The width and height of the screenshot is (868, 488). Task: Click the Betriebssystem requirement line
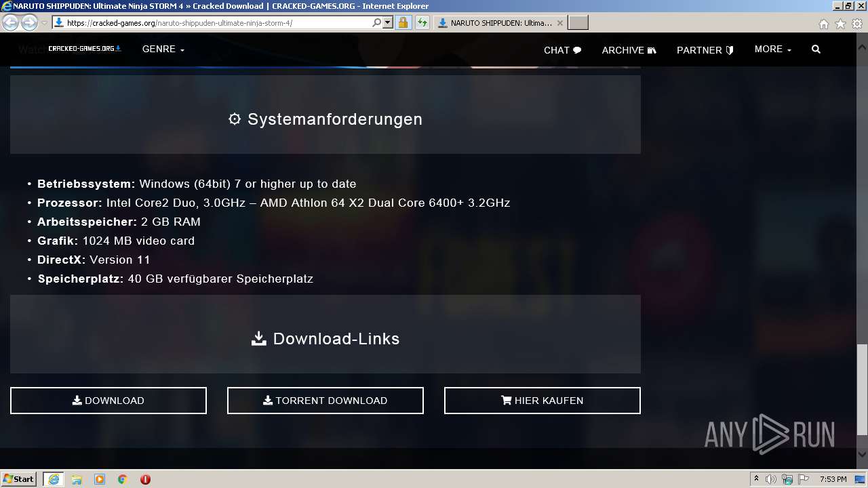[197, 184]
